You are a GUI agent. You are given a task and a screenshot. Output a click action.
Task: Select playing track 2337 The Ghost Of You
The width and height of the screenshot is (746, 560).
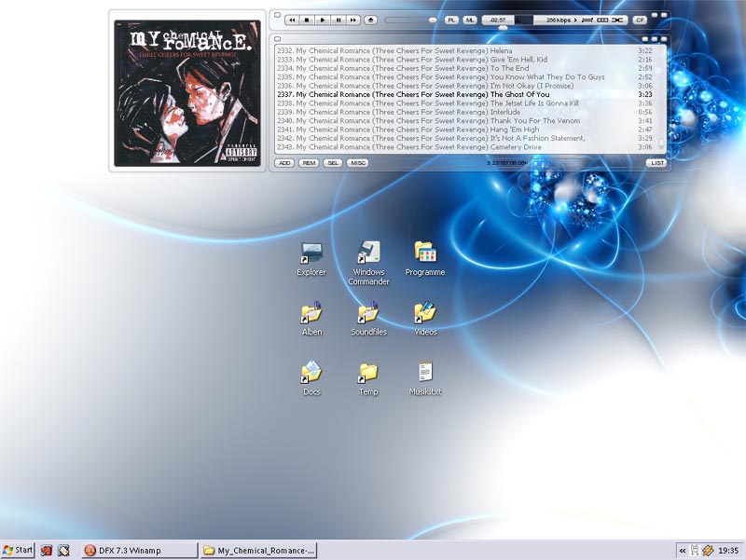click(x=464, y=95)
